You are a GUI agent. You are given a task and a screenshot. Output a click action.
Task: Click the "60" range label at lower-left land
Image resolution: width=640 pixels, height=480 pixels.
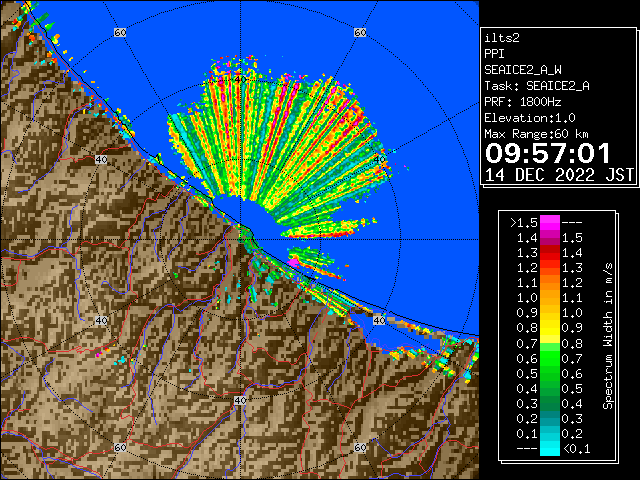pos(120,447)
